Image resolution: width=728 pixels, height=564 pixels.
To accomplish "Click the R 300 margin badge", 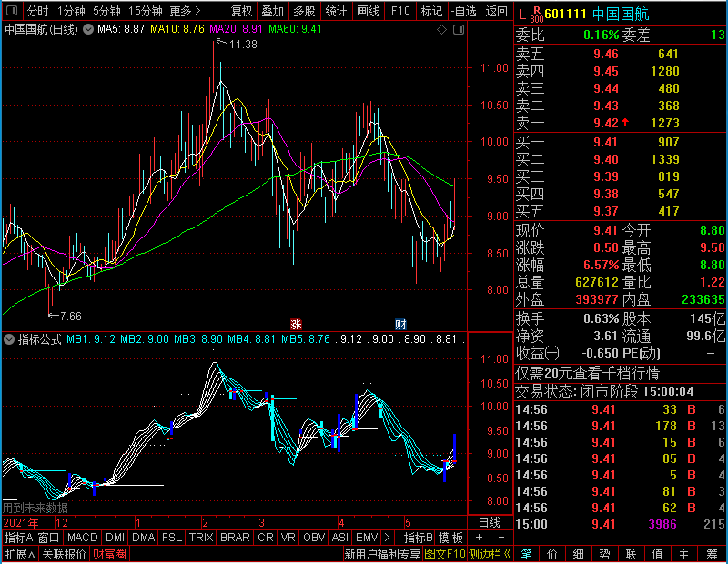I will click(x=537, y=15).
